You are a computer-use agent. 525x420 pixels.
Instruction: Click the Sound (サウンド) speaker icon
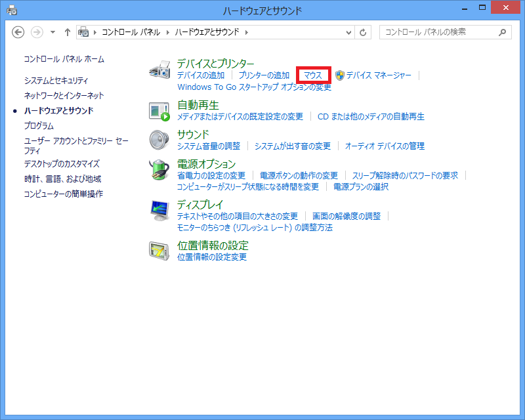tap(159, 140)
